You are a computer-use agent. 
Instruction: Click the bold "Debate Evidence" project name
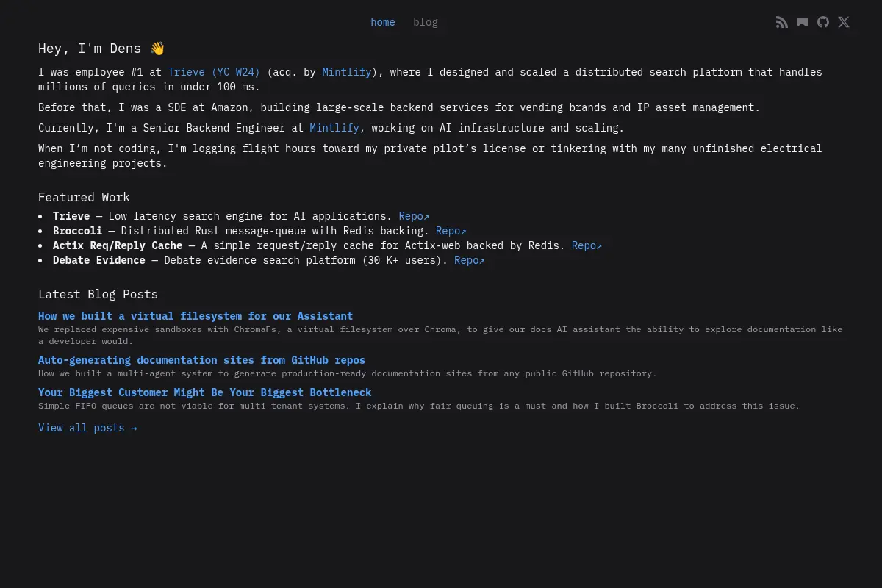99,260
